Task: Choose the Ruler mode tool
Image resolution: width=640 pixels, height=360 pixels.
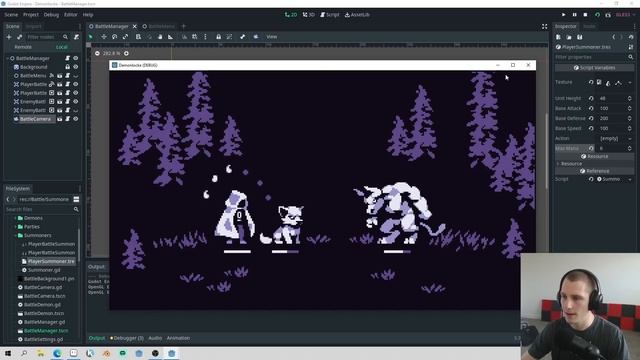Action: [171, 37]
